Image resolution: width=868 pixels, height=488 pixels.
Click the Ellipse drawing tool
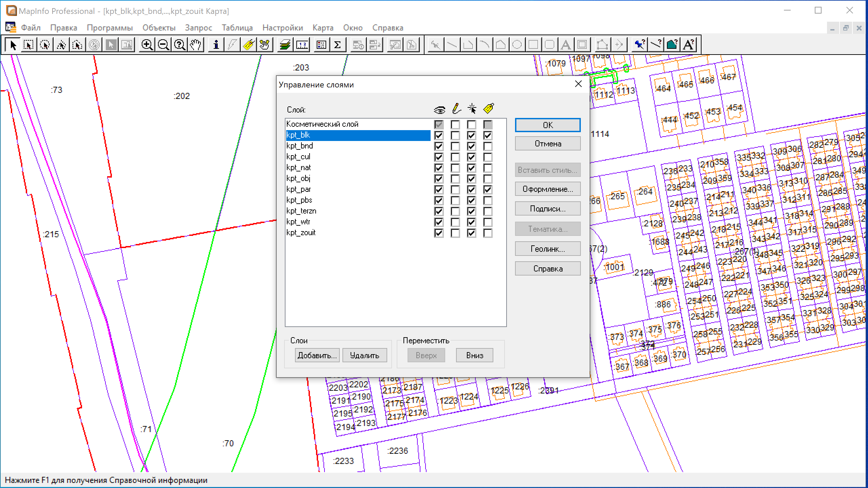517,45
